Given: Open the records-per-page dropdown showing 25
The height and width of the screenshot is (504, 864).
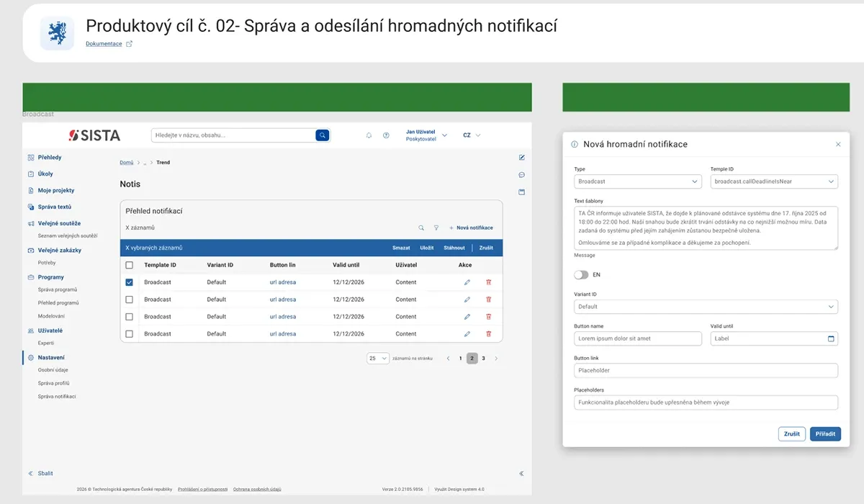Looking at the screenshot, I should tap(378, 358).
